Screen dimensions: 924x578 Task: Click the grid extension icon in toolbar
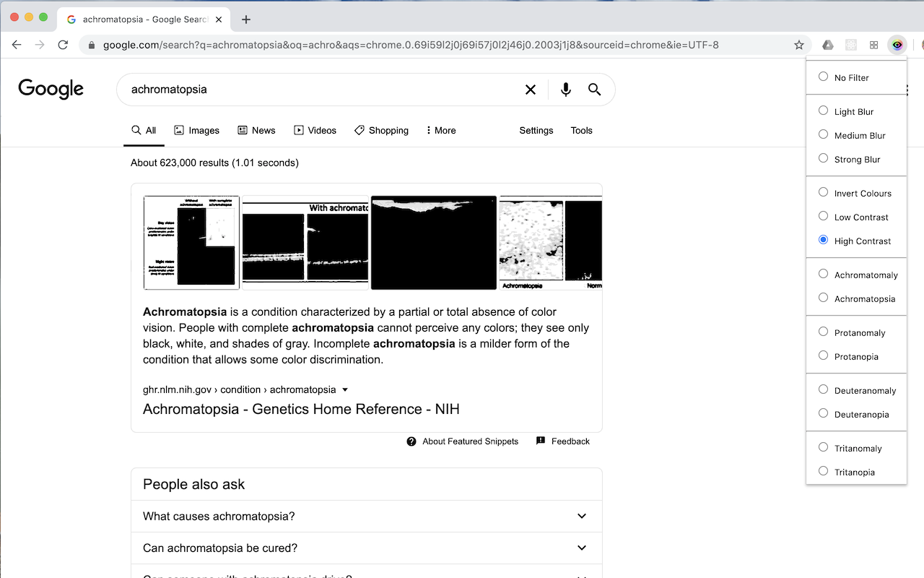pyautogui.click(x=874, y=45)
